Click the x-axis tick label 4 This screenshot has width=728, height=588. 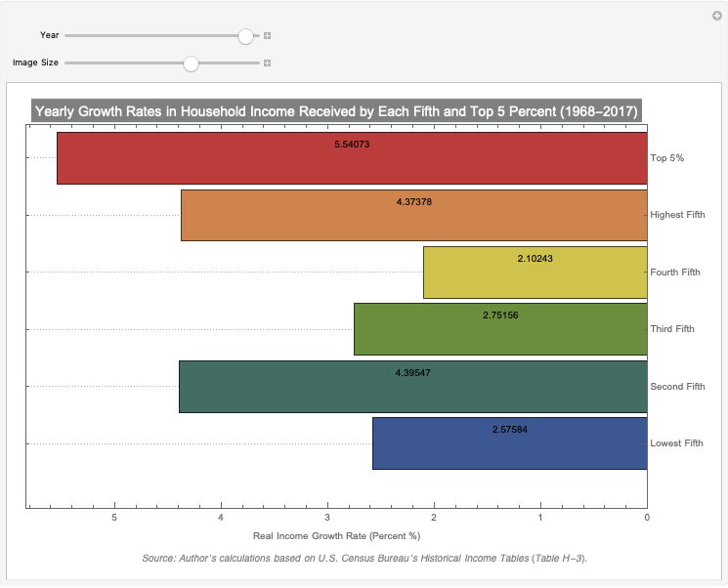(x=221, y=518)
